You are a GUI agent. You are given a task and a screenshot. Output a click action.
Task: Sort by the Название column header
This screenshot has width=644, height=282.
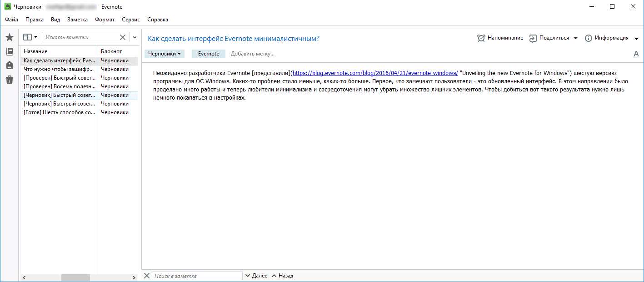click(x=59, y=51)
